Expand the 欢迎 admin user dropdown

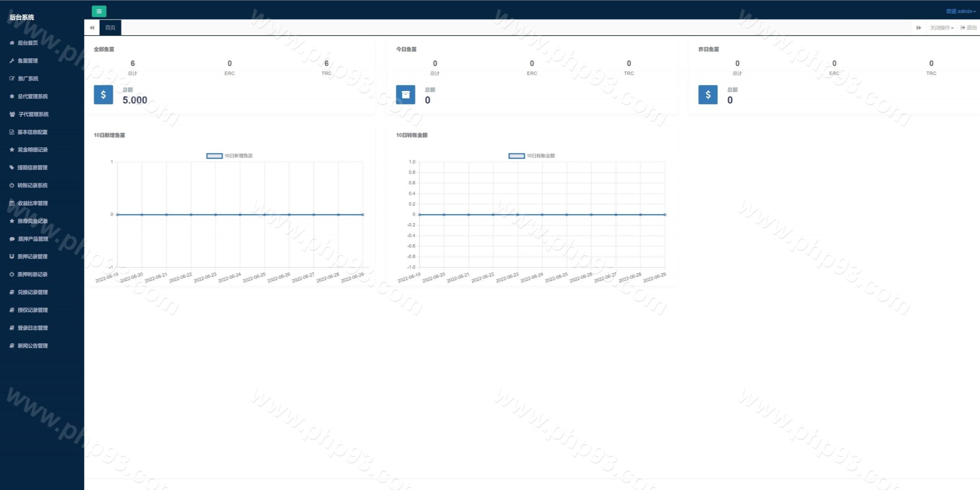pyautogui.click(x=960, y=11)
